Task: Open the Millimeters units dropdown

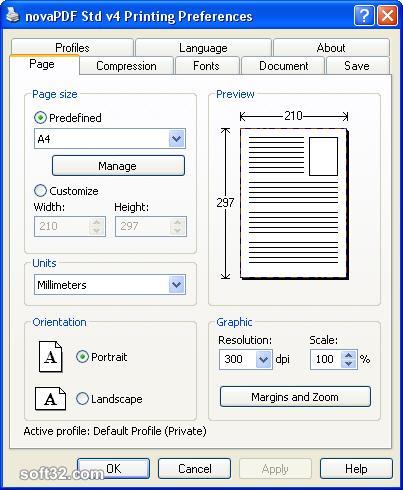Action: [177, 285]
